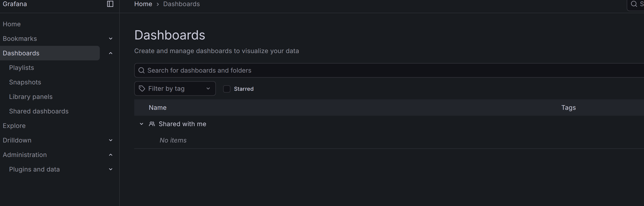Click the people icon beside Shared with me
The image size is (644, 206).
tap(152, 124)
